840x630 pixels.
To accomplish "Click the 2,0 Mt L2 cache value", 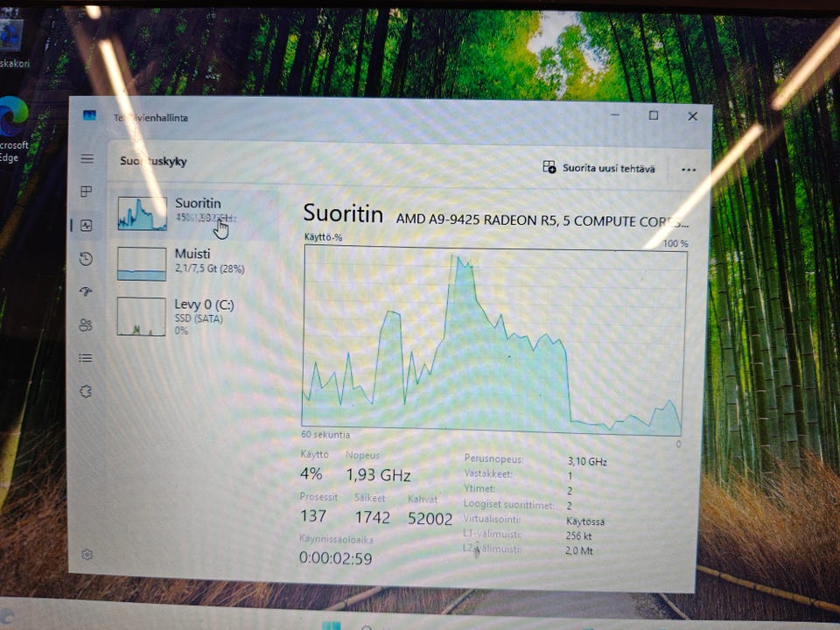I will point(578,550).
